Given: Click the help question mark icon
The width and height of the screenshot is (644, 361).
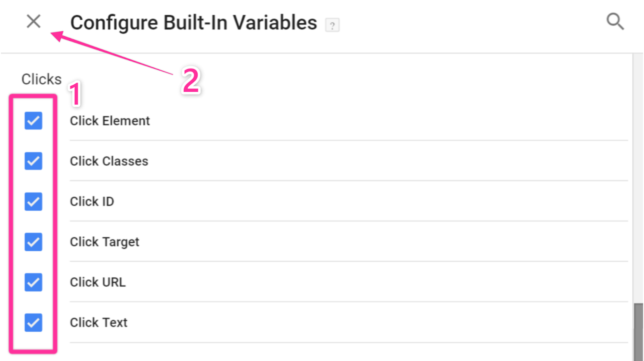Looking at the screenshot, I should point(332,25).
